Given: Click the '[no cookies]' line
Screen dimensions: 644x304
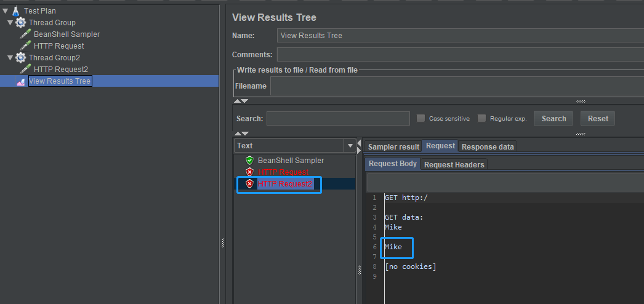Looking at the screenshot, I should point(410,266).
